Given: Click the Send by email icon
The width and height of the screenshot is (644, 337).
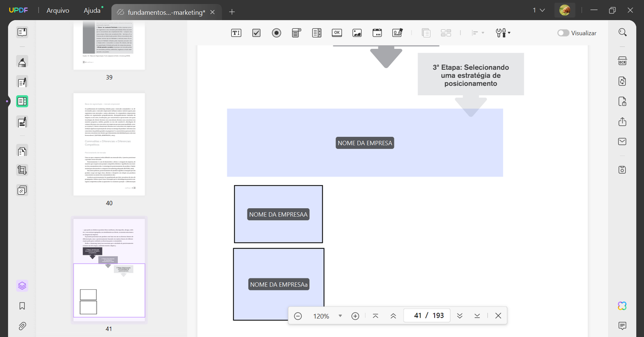Looking at the screenshot, I should point(623,142).
